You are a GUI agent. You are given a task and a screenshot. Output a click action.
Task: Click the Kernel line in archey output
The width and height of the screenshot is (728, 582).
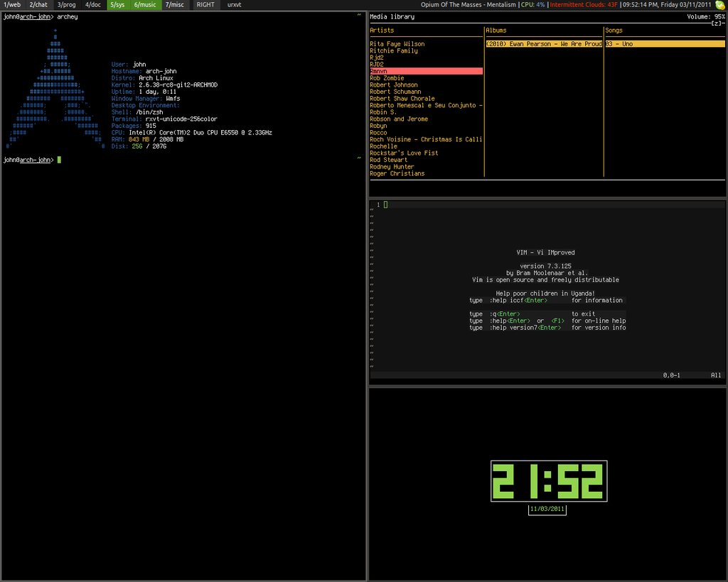(x=164, y=85)
